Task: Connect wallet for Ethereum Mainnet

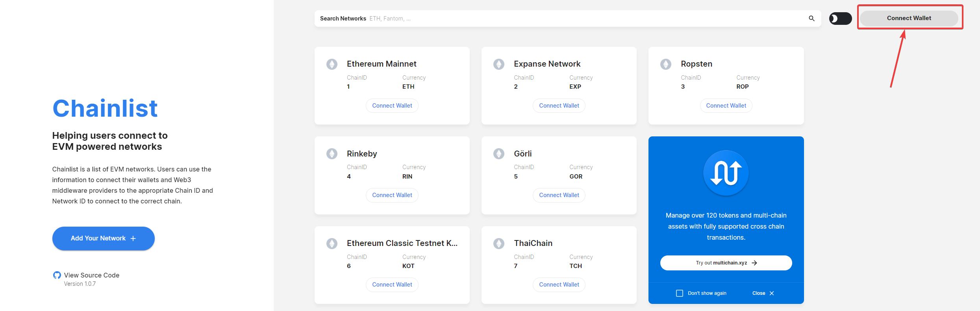Action: tap(392, 106)
